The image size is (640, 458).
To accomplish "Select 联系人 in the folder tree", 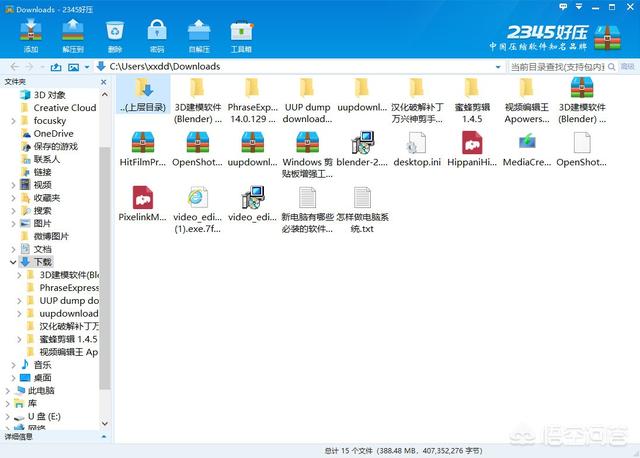I will (47, 159).
